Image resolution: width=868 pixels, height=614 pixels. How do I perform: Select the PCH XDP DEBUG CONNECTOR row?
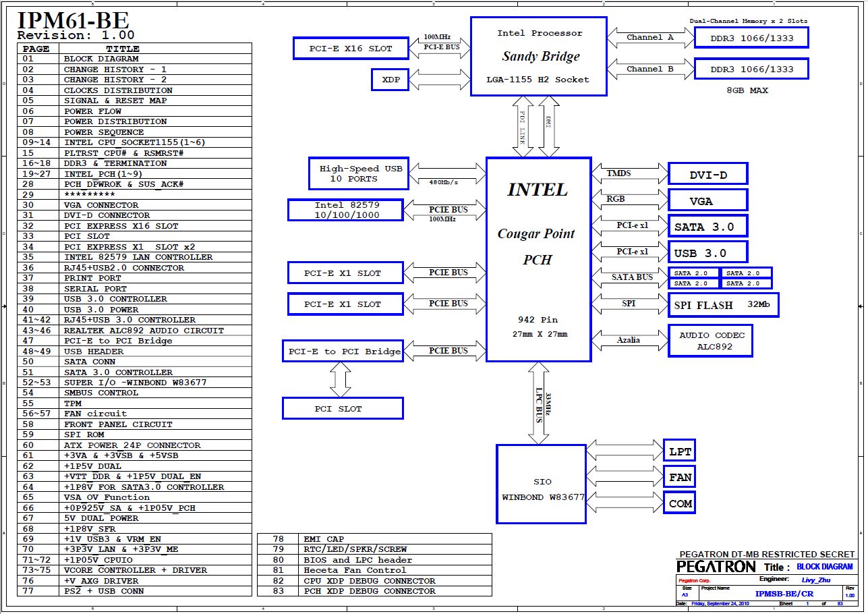[x=374, y=591]
